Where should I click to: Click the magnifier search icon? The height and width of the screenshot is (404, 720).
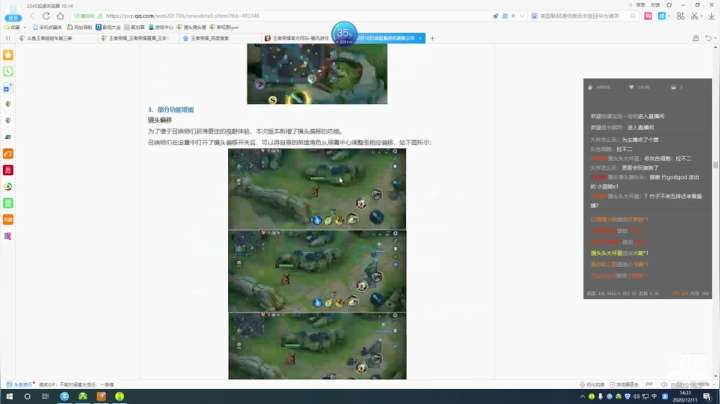(x=633, y=16)
